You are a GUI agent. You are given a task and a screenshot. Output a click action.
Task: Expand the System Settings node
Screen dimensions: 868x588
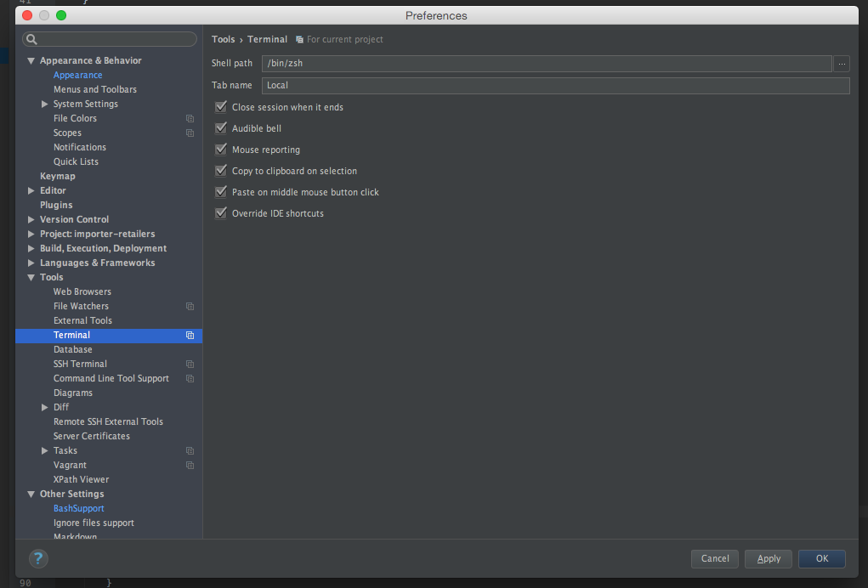click(45, 104)
